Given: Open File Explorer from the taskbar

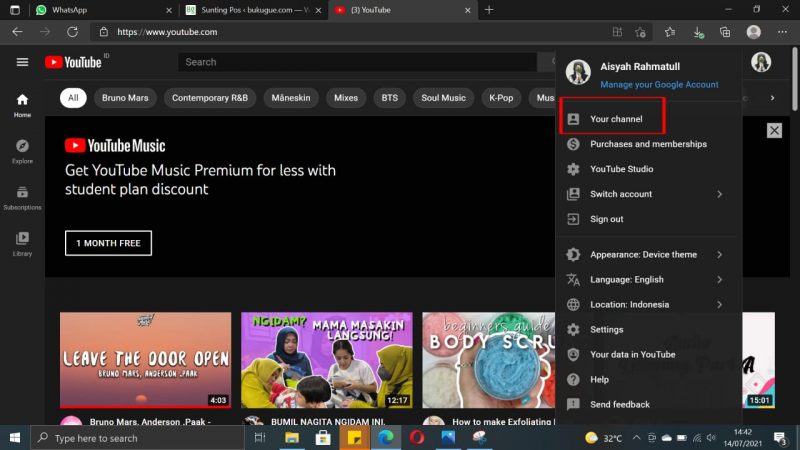Looking at the screenshot, I should (x=292, y=437).
